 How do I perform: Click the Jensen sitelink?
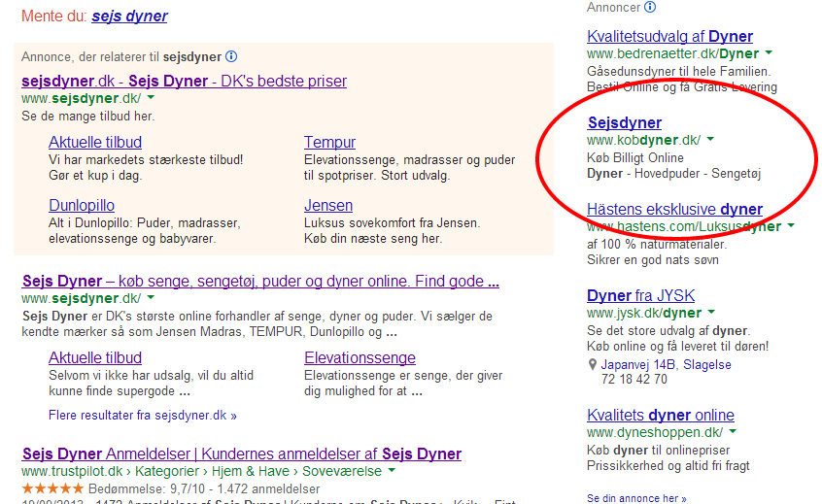click(328, 205)
